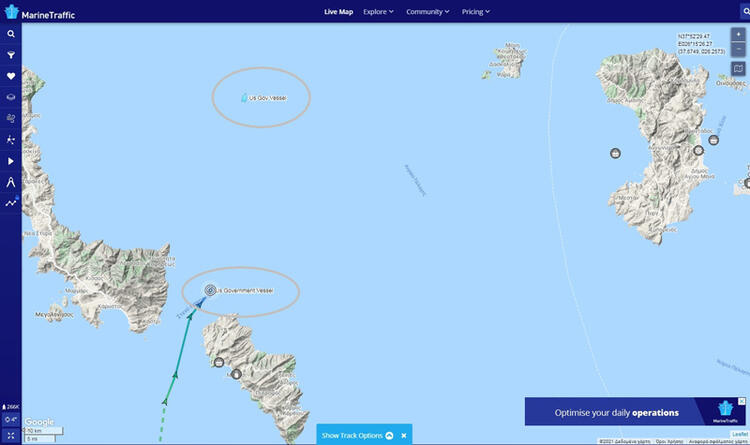Select the distance measuring compass tool
Screen dimensions: 750x445
11,182
